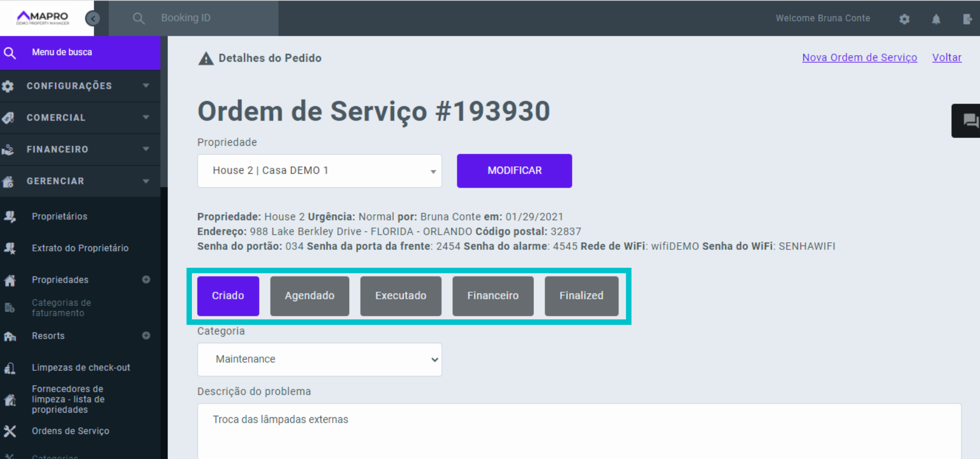
Task: Open Nova Ordem de Serviço link
Action: click(859, 58)
